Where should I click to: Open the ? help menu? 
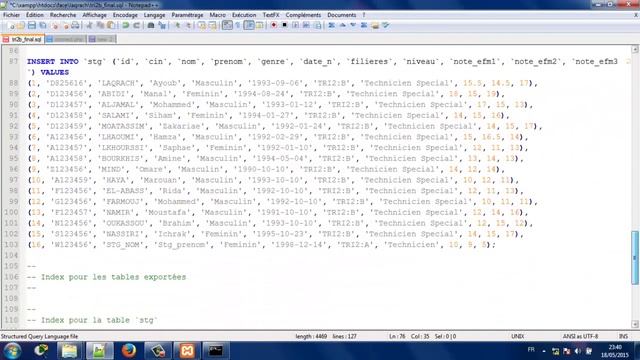point(364,15)
